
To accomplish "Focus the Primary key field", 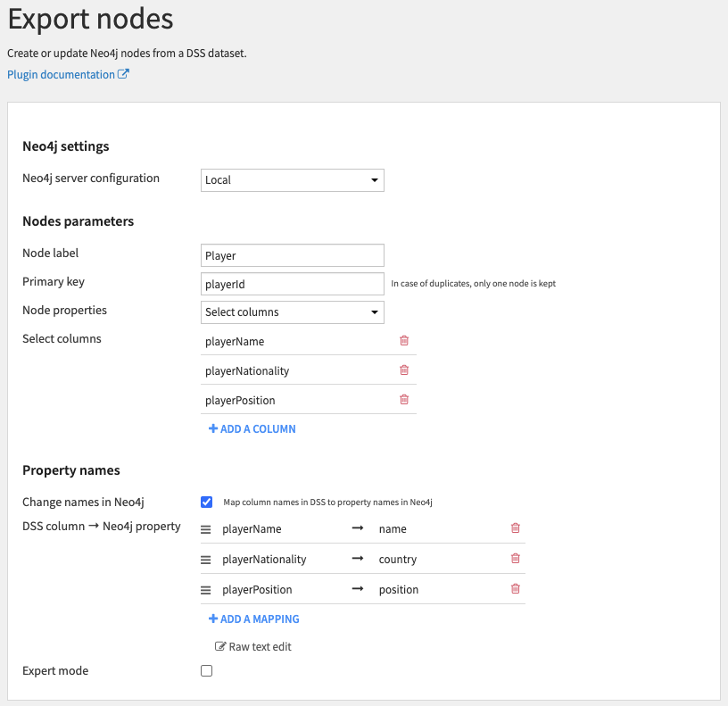I will [x=293, y=284].
